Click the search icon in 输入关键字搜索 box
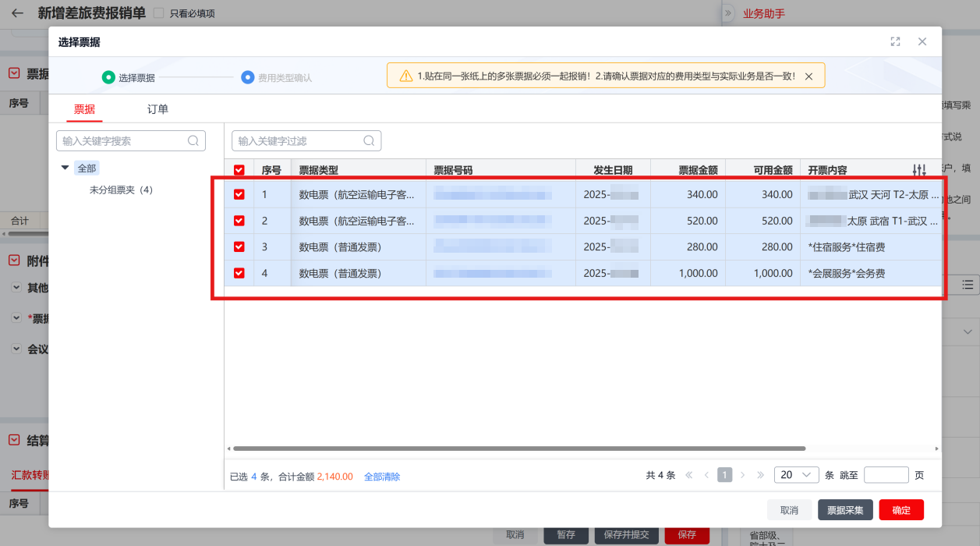980x546 pixels. pos(193,141)
